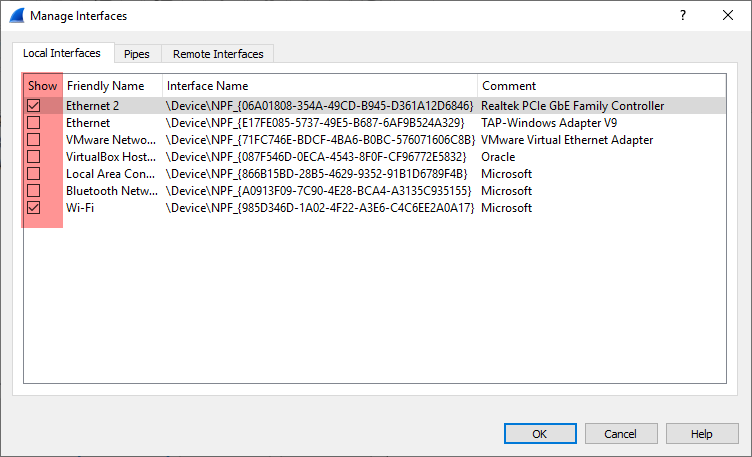
Task: Uncheck the Wi-Fi Show checkbox
Action: 34,208
